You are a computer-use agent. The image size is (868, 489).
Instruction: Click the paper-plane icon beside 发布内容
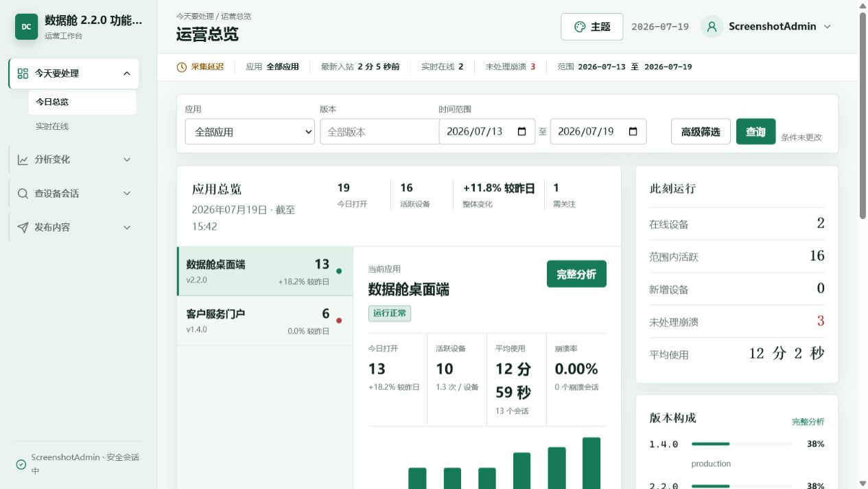click(x=23, y=227)
